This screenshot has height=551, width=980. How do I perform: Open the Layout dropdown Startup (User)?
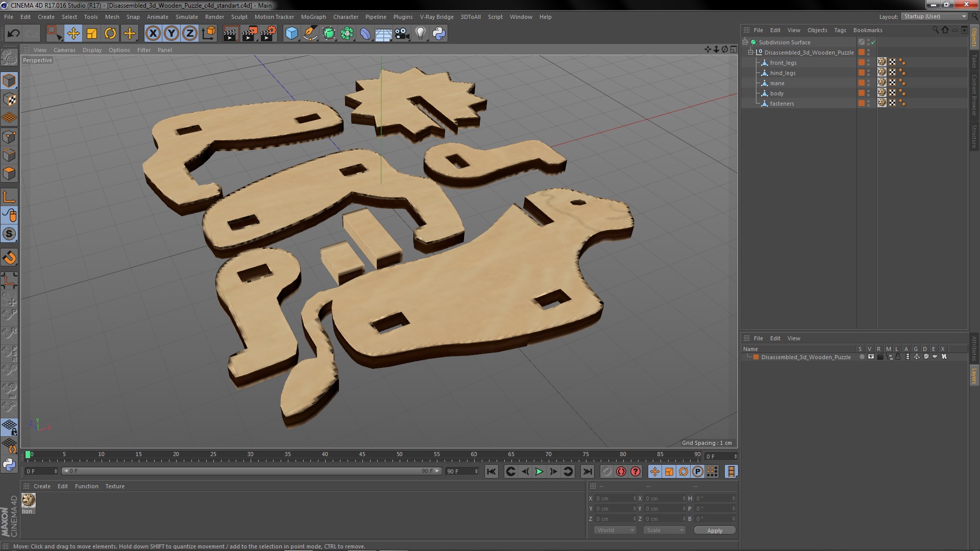pos(934,17)
